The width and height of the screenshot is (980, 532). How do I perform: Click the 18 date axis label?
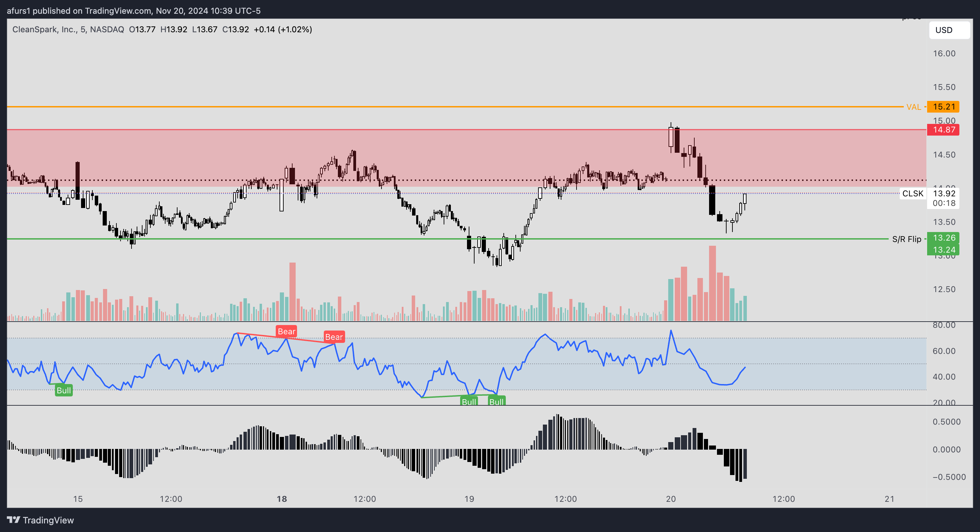[282, 499]
